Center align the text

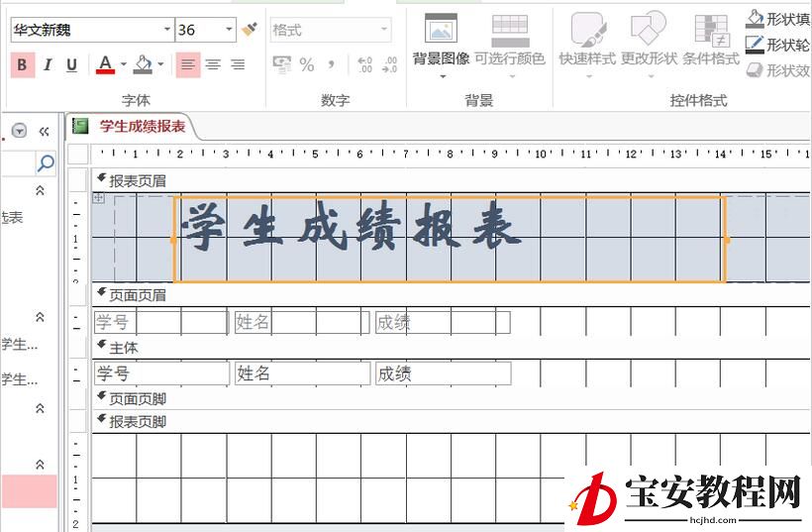pos(213,64)
